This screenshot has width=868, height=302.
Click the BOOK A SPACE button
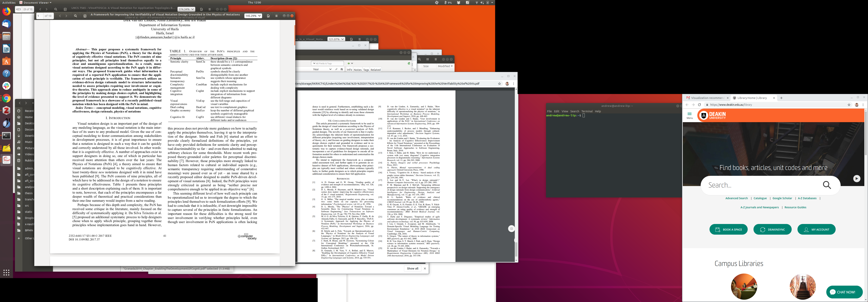728,230
